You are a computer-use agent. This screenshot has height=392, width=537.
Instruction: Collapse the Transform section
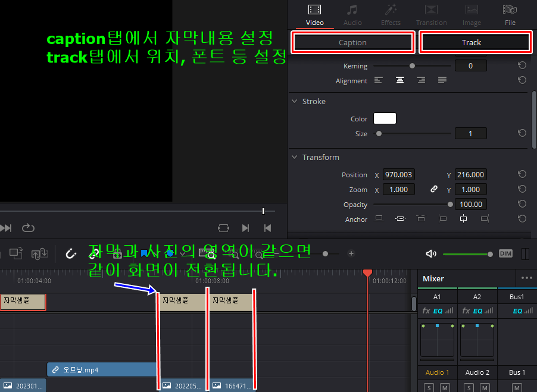[x=294, y=157]
